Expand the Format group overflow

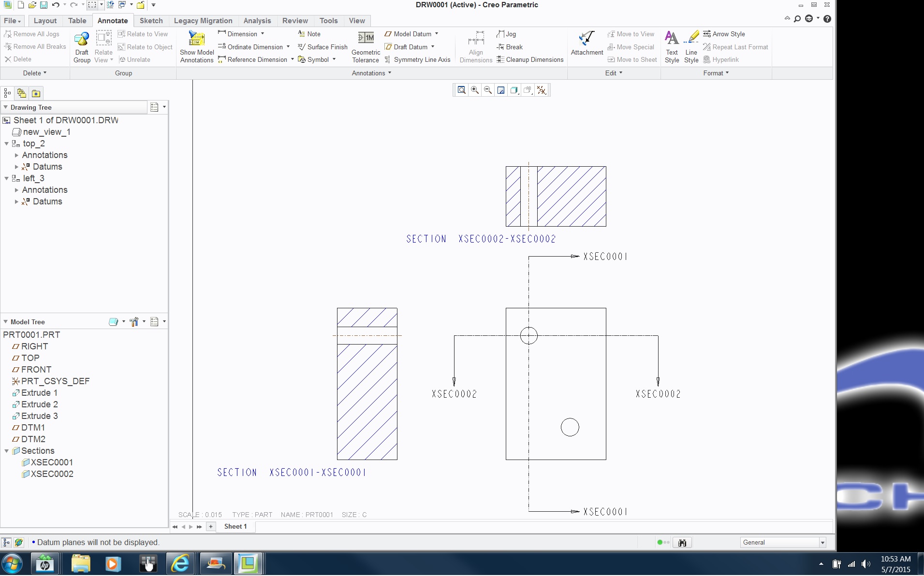pos(716,73)
